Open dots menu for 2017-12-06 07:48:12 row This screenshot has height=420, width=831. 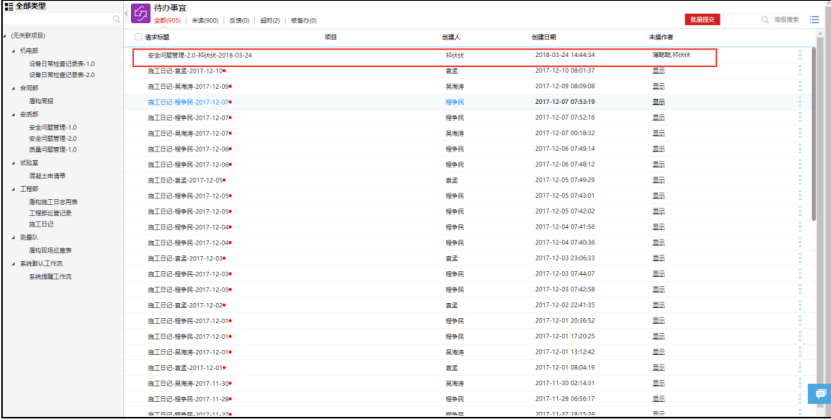pyautogui.click(x=800, y=164)
